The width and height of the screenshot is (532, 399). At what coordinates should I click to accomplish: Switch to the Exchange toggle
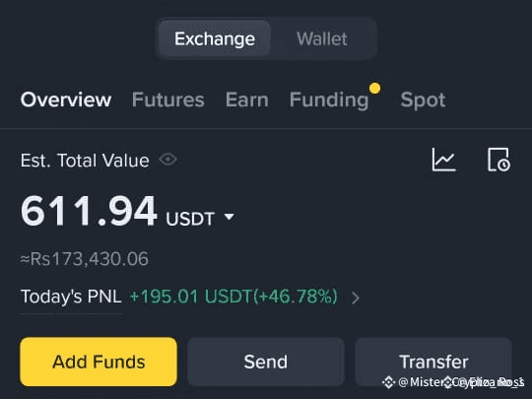(215, 38)
